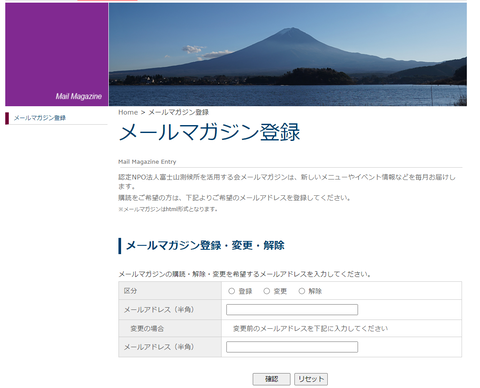Screen dimensions: 480x388
Task: Click the large メールマガジン登録 page heading
Action: pyautogui.click(x=209, y=132)
